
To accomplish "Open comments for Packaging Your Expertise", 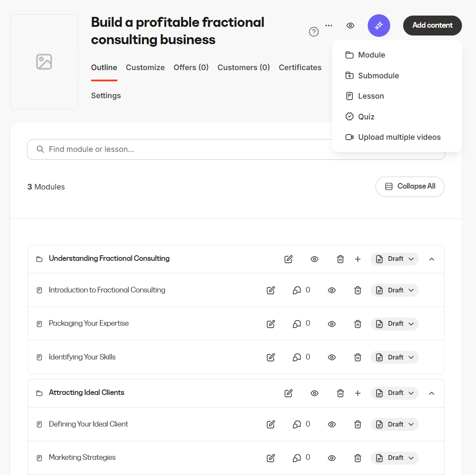I will coord(301,324).
